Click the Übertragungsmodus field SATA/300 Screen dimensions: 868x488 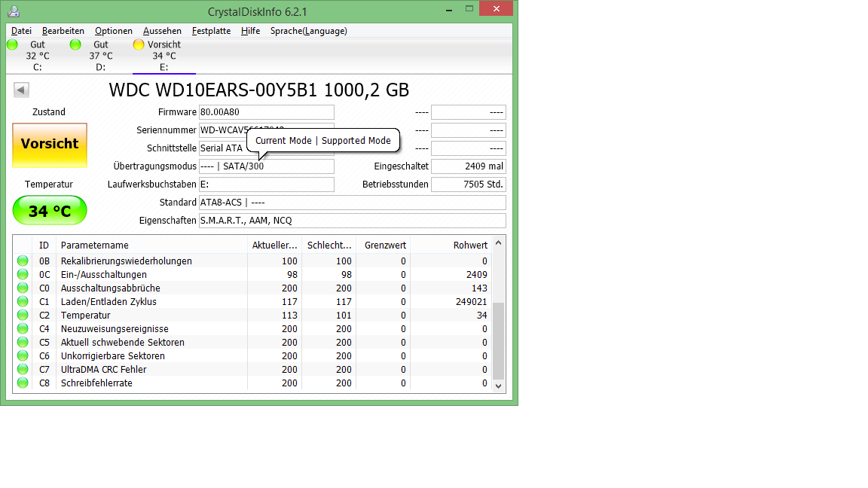(267, 166)
